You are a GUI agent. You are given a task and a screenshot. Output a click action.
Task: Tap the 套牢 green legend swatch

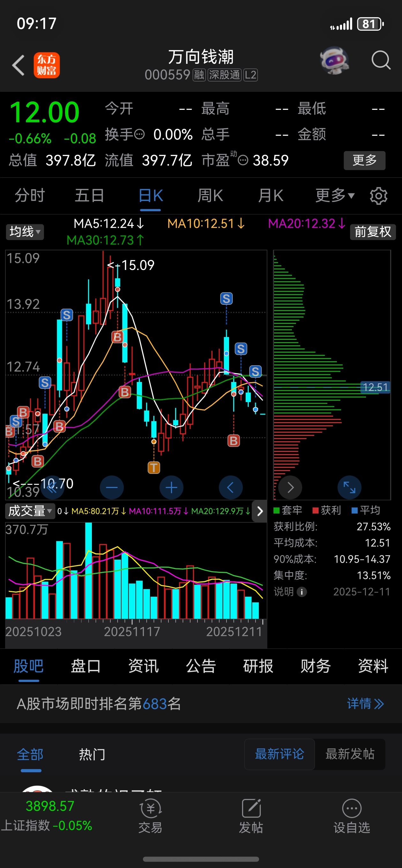click(276, 510)
